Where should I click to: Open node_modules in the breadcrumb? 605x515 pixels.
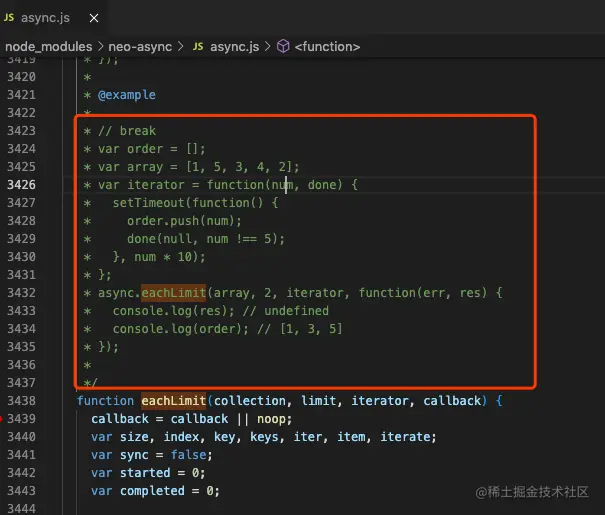point(49,47)
